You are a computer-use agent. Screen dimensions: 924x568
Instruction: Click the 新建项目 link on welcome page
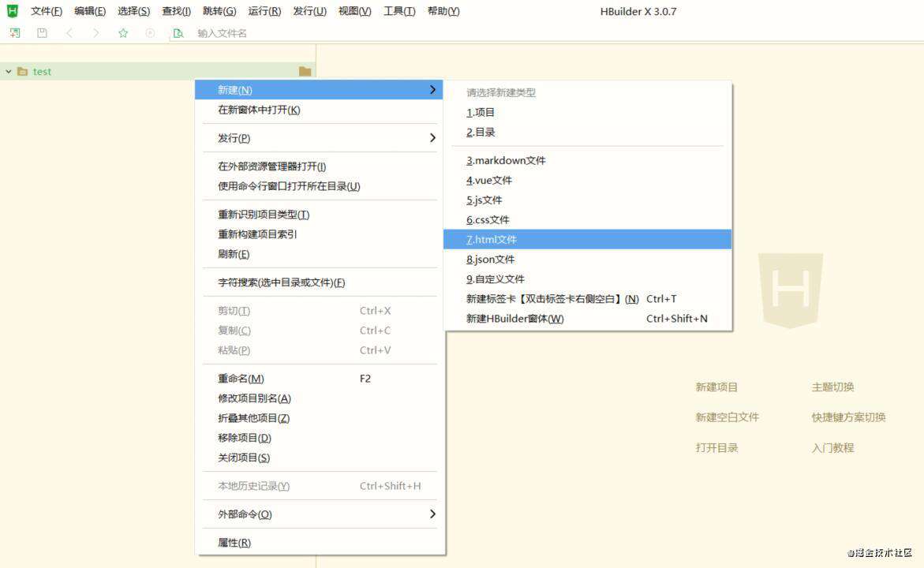pyautogui.click(x=716, y=387)
